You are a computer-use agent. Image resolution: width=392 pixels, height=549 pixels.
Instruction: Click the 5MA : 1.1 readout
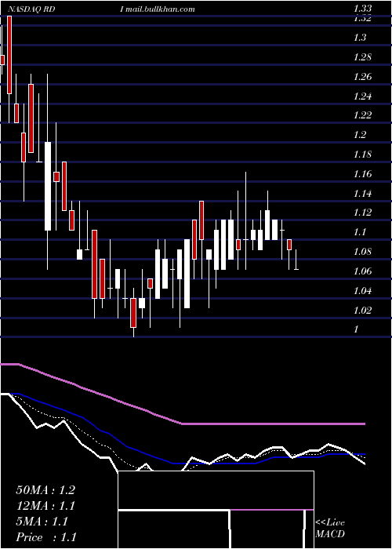coord(42,522)
